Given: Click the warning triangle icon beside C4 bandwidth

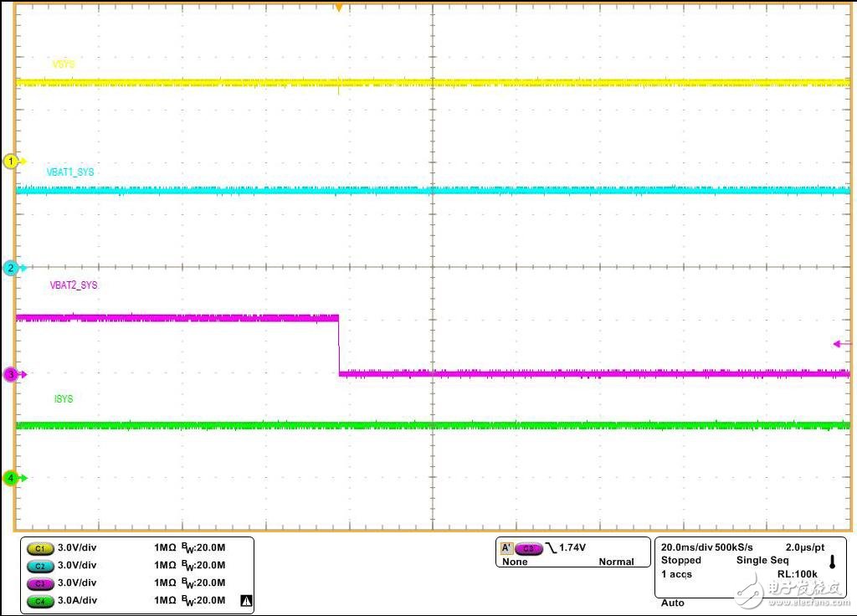Looking at the screenshot, I should coord(245,600).
